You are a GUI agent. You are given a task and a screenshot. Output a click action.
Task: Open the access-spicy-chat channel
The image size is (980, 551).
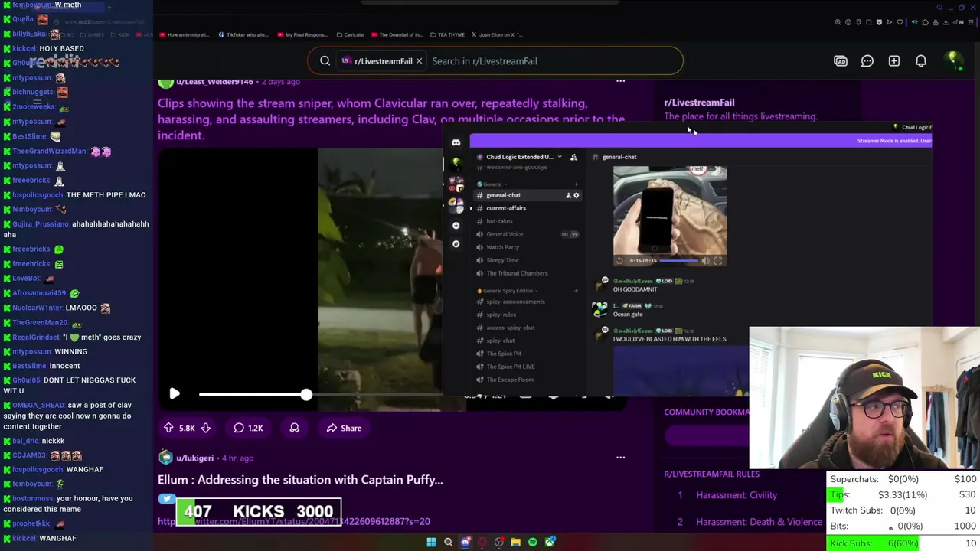point(510,328)
